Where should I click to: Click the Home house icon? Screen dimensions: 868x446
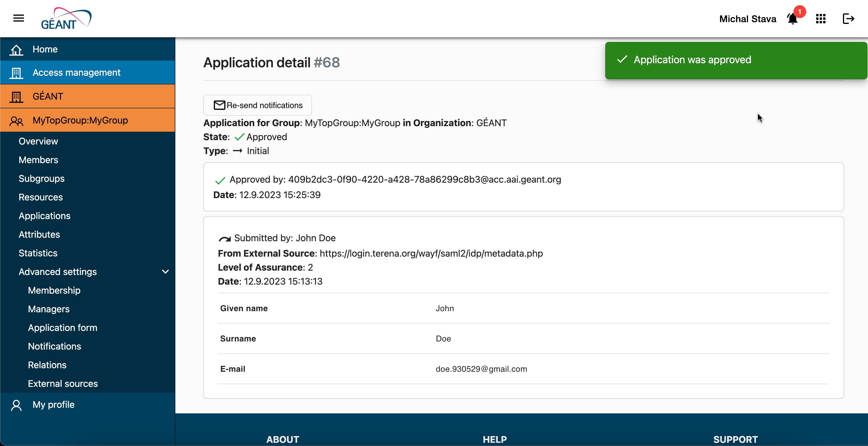point(16,50)
